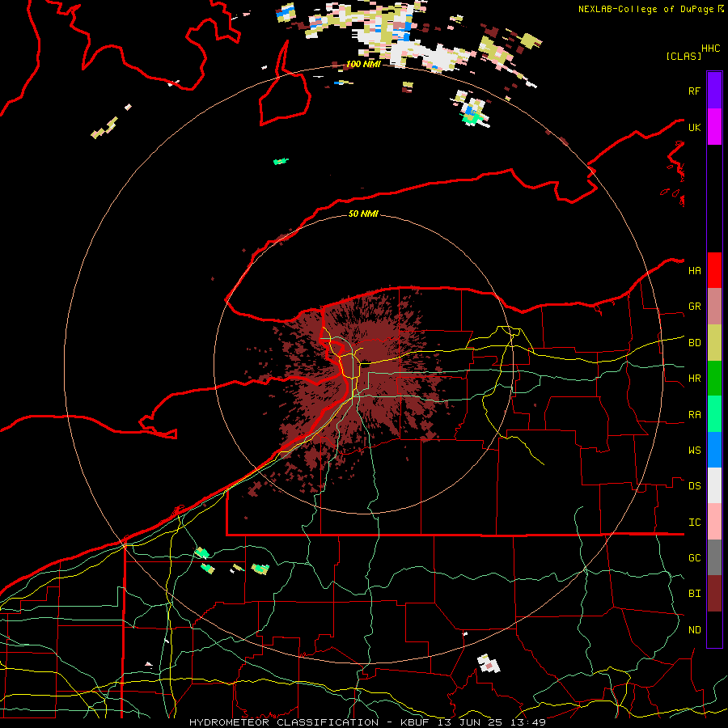This screenshot has width=728, height=728.
Task: Click the 'RF' legend label
Action: coord(695,91)
